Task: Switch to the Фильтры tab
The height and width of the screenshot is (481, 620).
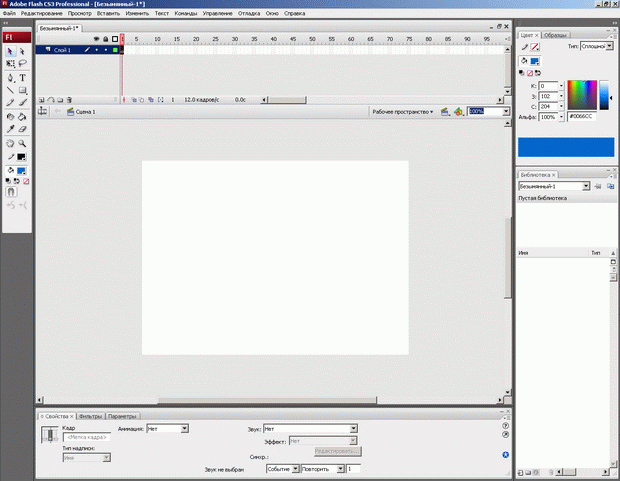Action: pyautogui.click(x=90, y=416)
